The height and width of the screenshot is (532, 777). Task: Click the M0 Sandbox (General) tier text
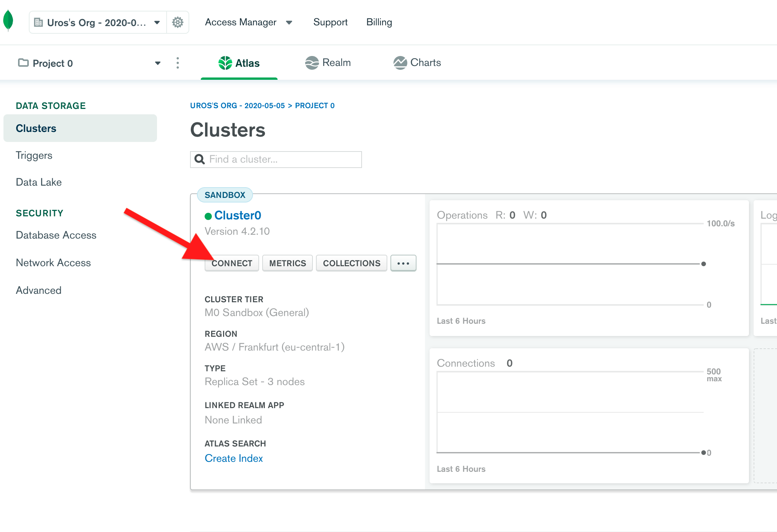[257, 313]
